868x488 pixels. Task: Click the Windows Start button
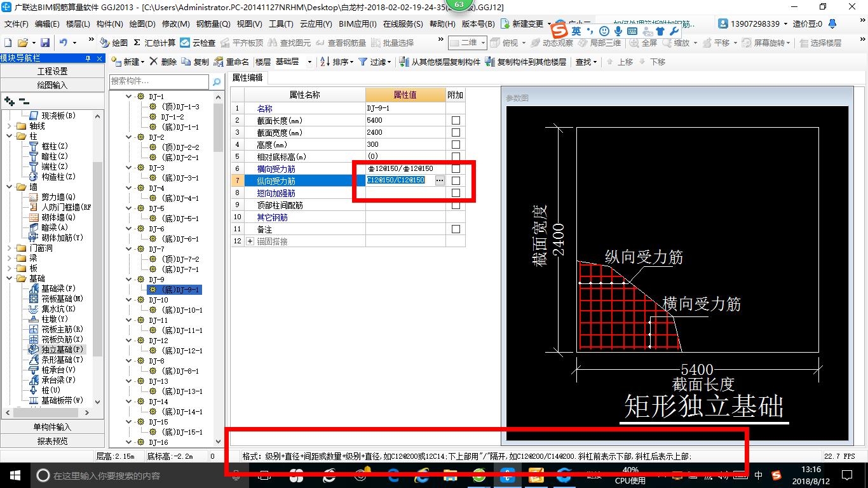click(x=15, y=475)
